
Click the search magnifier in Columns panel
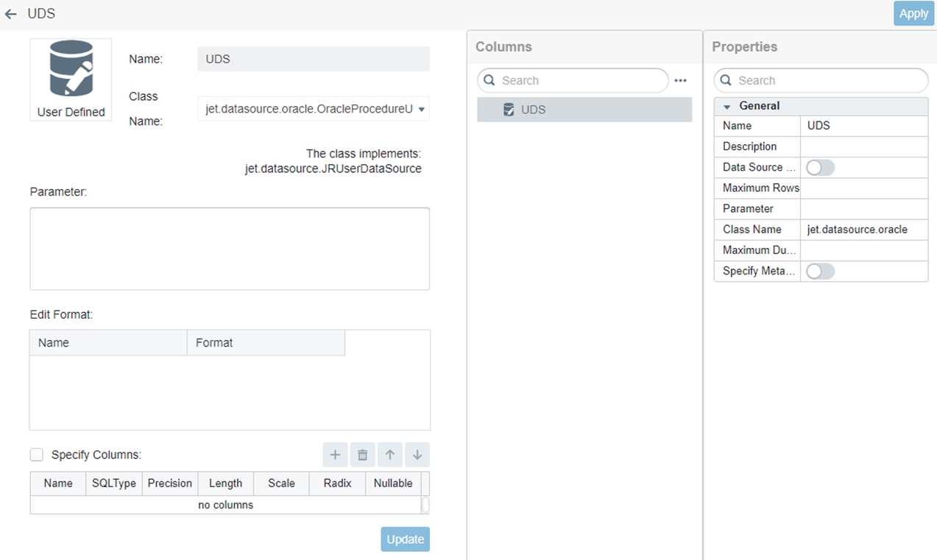coord(490,80)
